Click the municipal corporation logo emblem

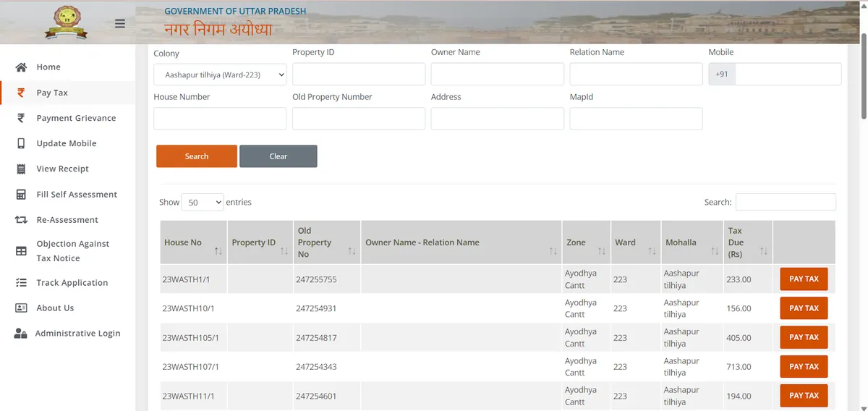pyautogui.click(x=66, y=22)
